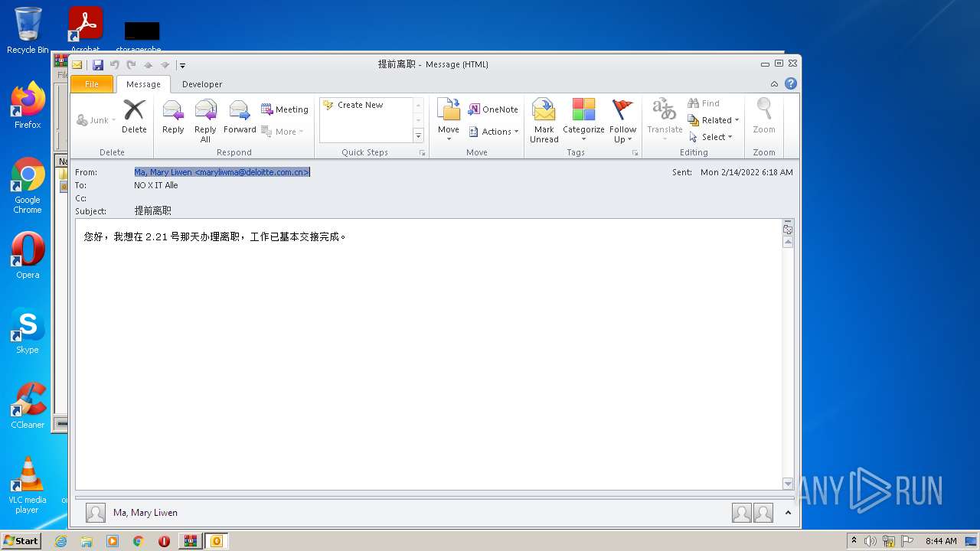Launch Google Chrome desktop shortcut

tap(28, 185)
